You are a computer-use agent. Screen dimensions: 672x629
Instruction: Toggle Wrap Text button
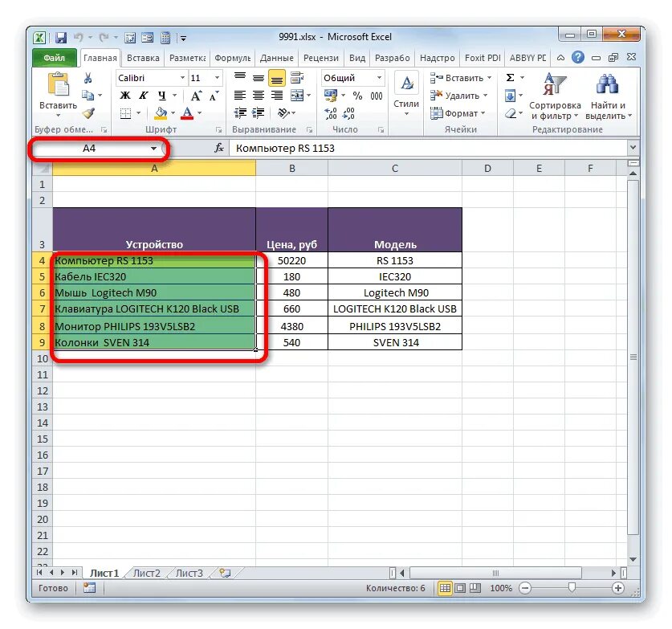[296, 78]
